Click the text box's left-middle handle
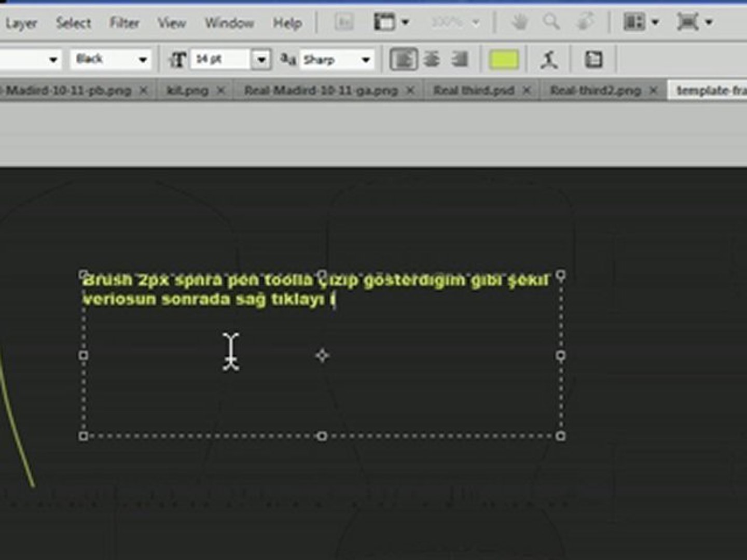The image size is (747, 560). pos(83,355)
